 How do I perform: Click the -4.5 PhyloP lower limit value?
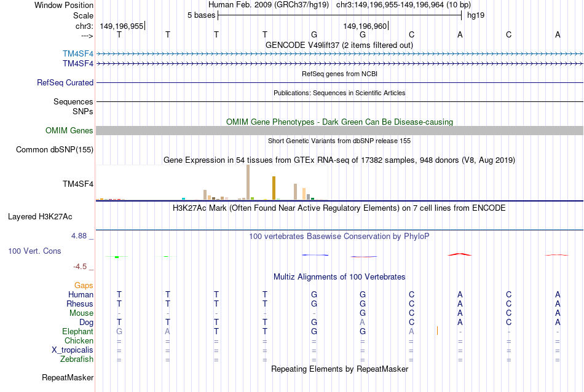(80, 267)
